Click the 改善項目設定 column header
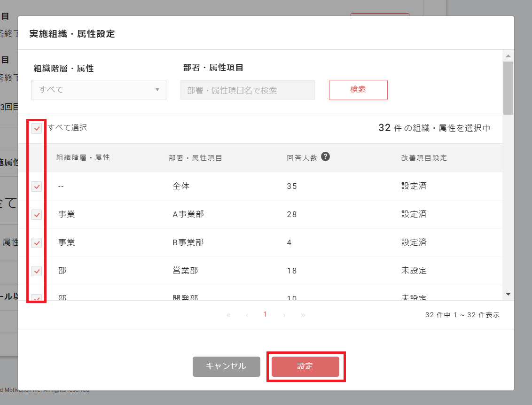 [421, 158]
